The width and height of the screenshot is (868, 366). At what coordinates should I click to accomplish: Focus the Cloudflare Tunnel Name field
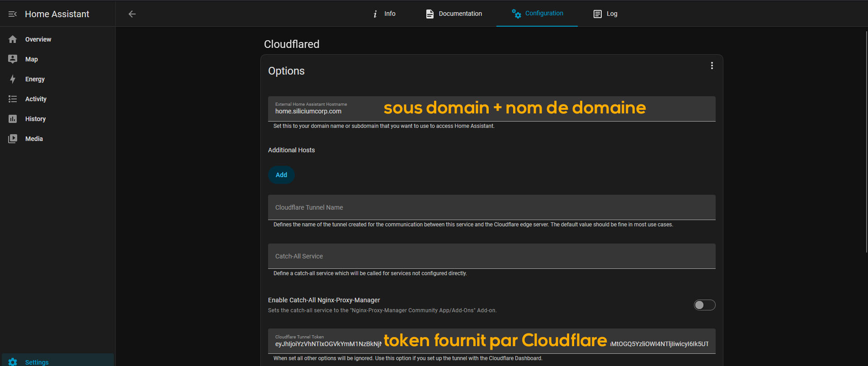point(492,207)
